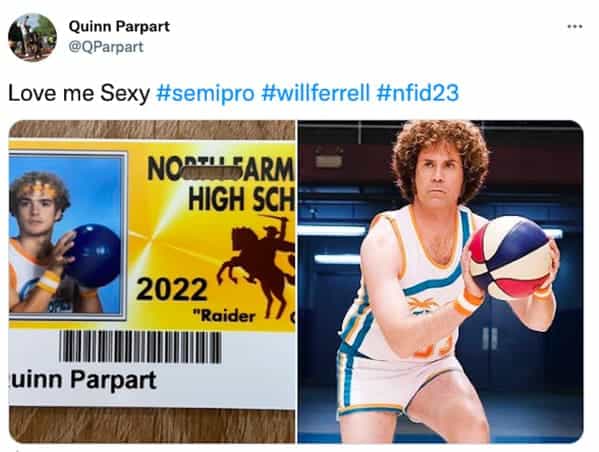This screenshot has height=452, width=599.
Task: Click the "Love me Sexy" tweet text
Action: (x=79, y=93)
